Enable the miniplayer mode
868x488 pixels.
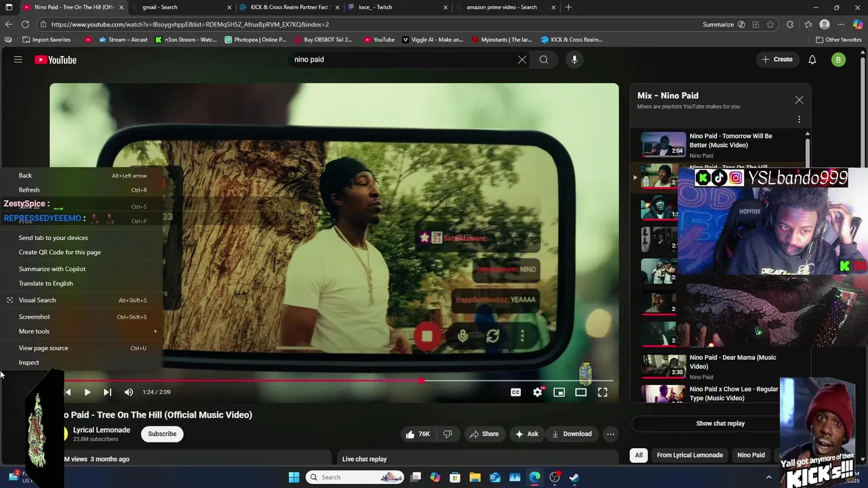point(559,392)
